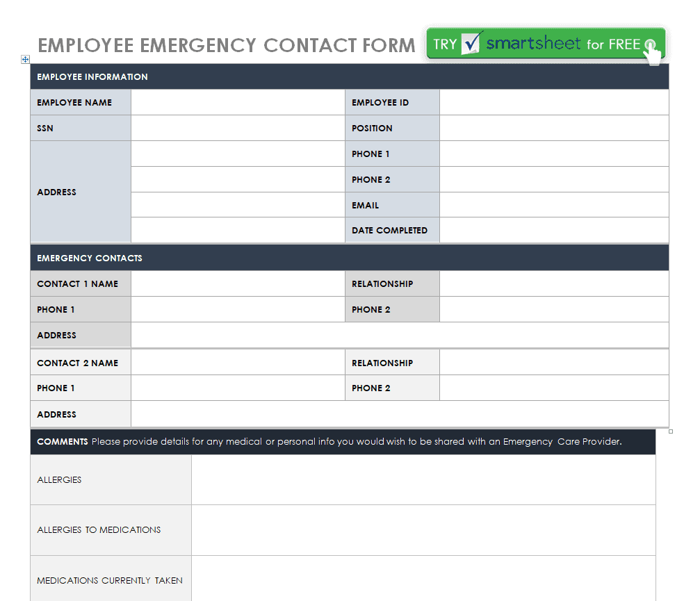Click the table resize handle square
This screenshot has width=700, height=601.
coord(671,431)
